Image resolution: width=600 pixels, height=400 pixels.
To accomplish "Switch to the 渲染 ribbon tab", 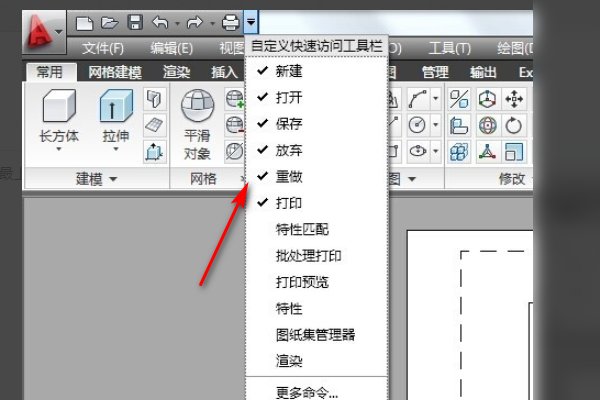I will coord(176,72).
